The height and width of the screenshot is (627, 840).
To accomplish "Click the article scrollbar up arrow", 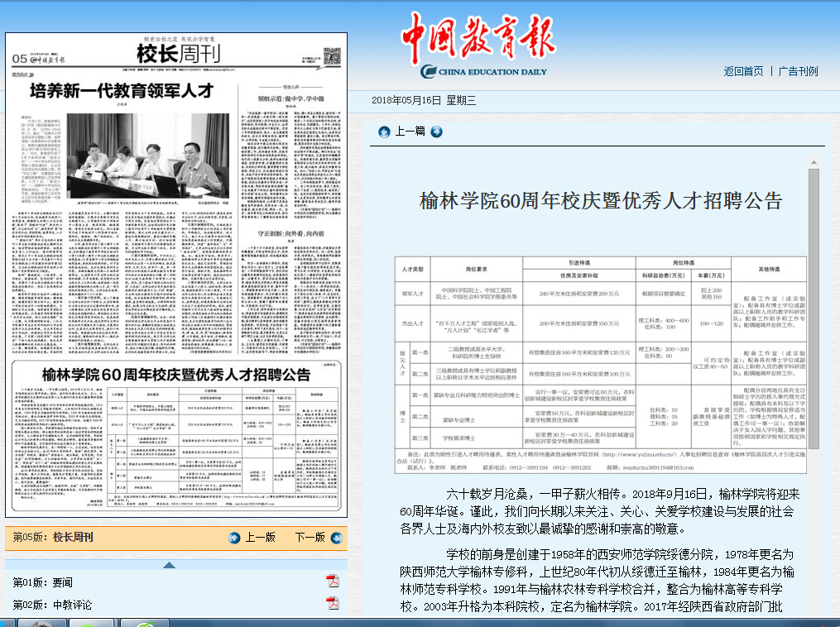I will pyautogui.click(x=814, y=162).
